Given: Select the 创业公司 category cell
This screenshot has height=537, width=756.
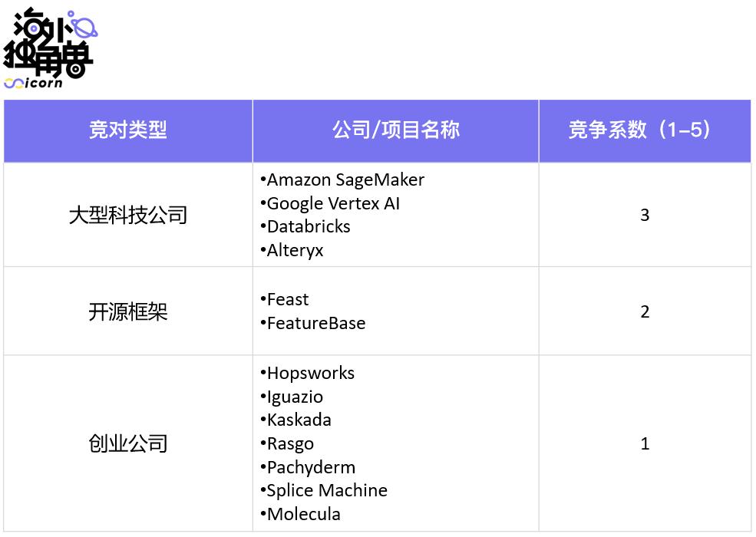Looking at the screenshot, I should tap(127, 443).
